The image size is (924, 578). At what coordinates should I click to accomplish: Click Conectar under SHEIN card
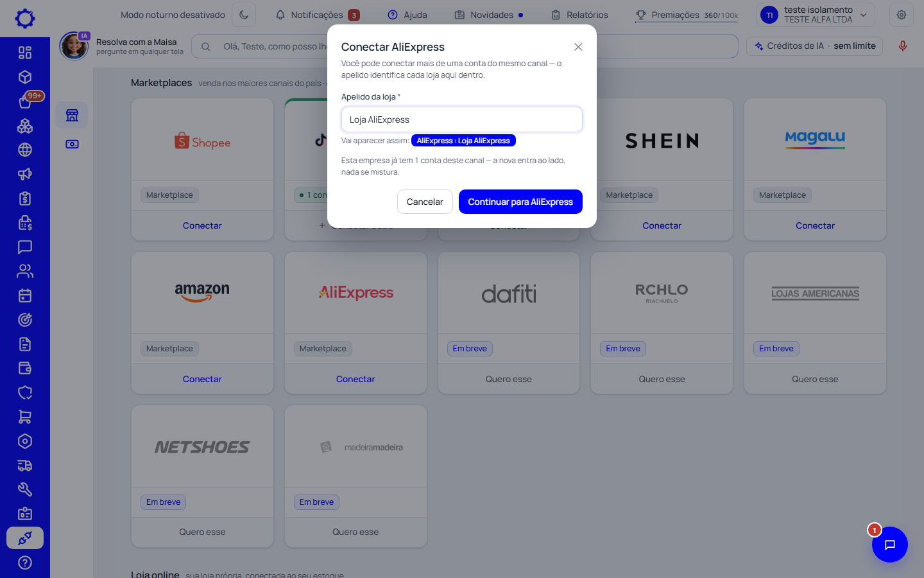[x=662, y=225]
